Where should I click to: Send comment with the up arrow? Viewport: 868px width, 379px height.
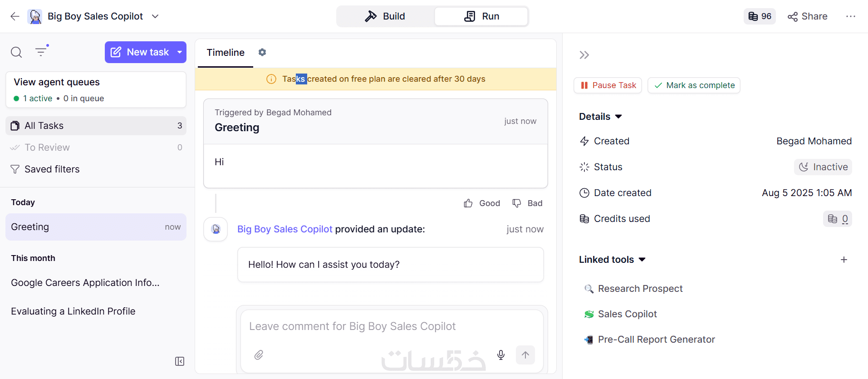(525, 355)
